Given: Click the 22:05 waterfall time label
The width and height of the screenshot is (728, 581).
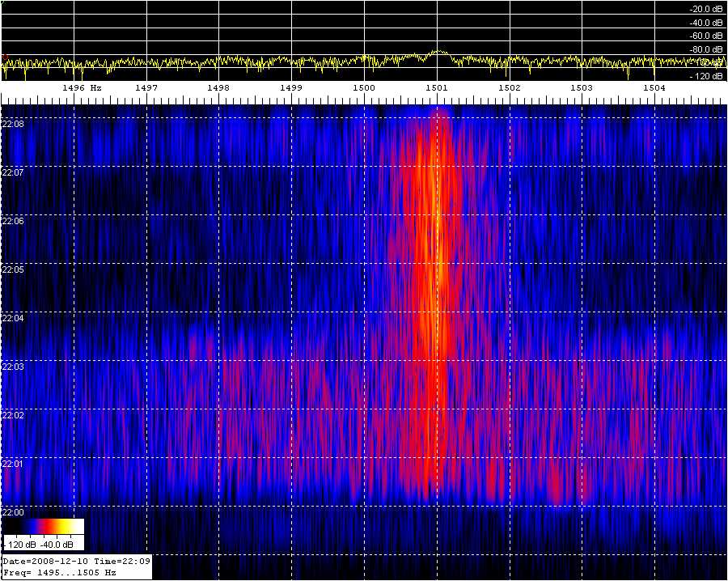Looking at the screenshot, I should point(13,269).
